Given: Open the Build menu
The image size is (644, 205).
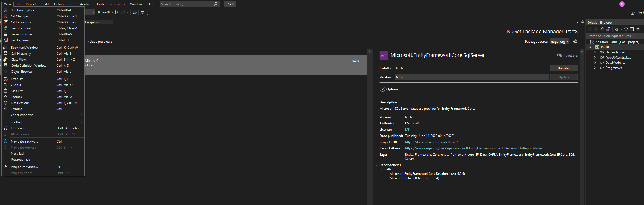Looking at the screenshot, I should click(45, 4).
